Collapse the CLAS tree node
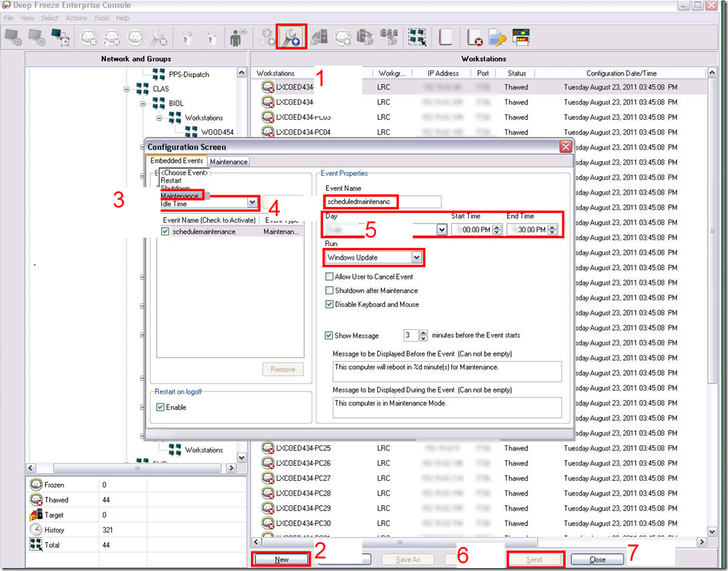Image resolution: width=728 pixels, height=571 pixels. click(127, 89)
